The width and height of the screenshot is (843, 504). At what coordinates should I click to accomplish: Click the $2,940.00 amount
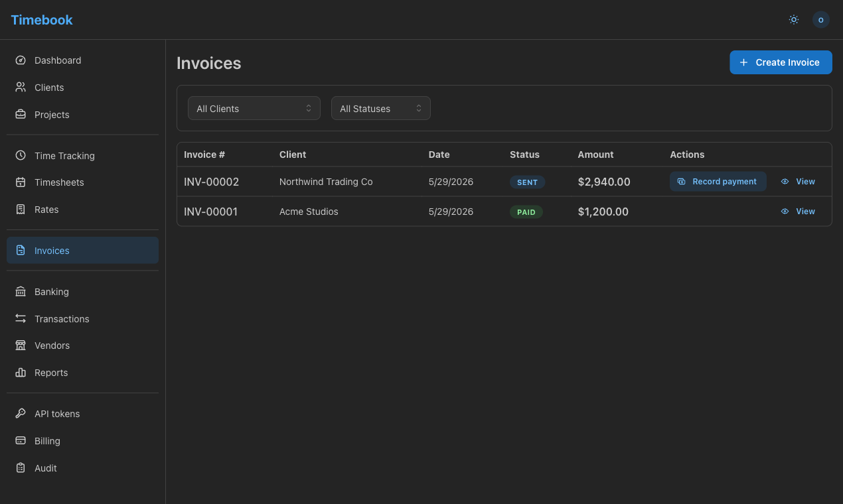[604, 182]
